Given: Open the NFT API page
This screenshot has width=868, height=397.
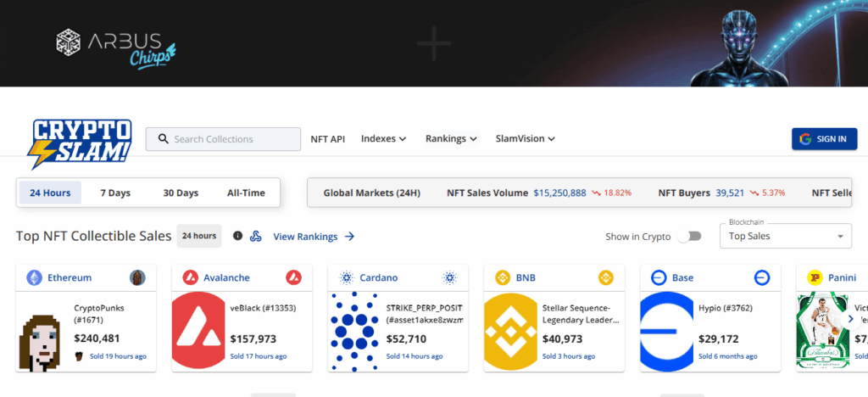Looking at the screenshot, I should (328, 139).
